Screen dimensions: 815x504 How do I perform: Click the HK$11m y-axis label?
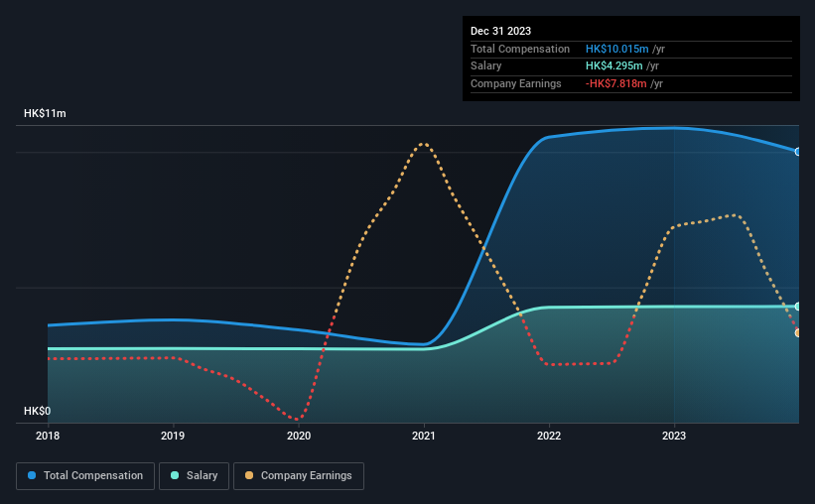(x=45, y=113)
